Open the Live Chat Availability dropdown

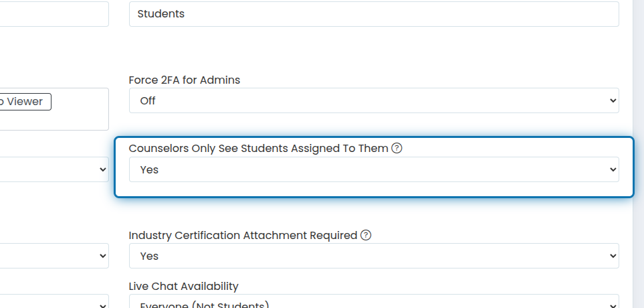coord(374,301)
